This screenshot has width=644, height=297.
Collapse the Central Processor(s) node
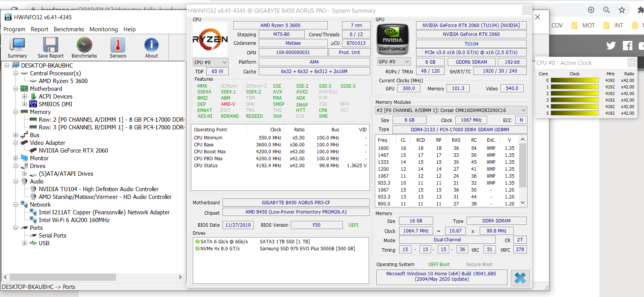[x=15, y=73]
